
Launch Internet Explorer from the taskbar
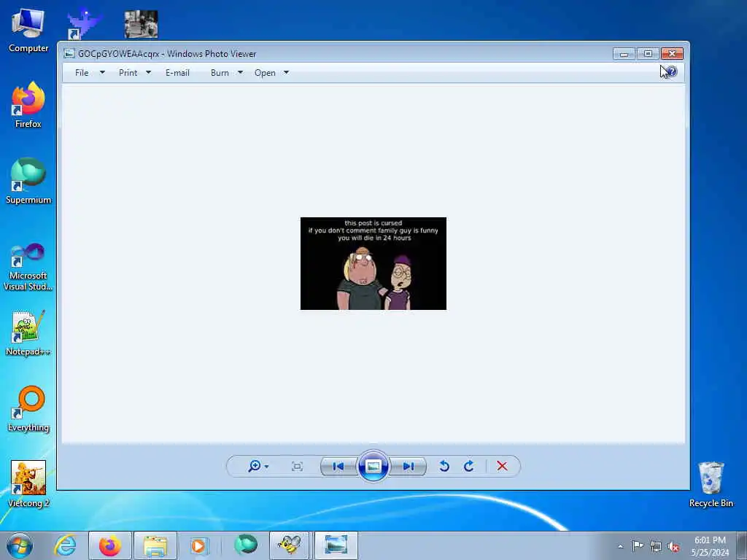click(x=65, y=545)
